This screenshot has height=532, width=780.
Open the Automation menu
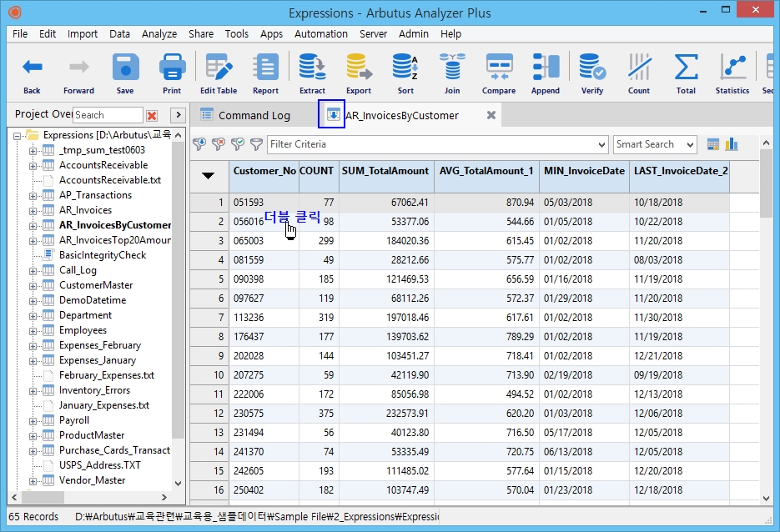tap(321, 34)
